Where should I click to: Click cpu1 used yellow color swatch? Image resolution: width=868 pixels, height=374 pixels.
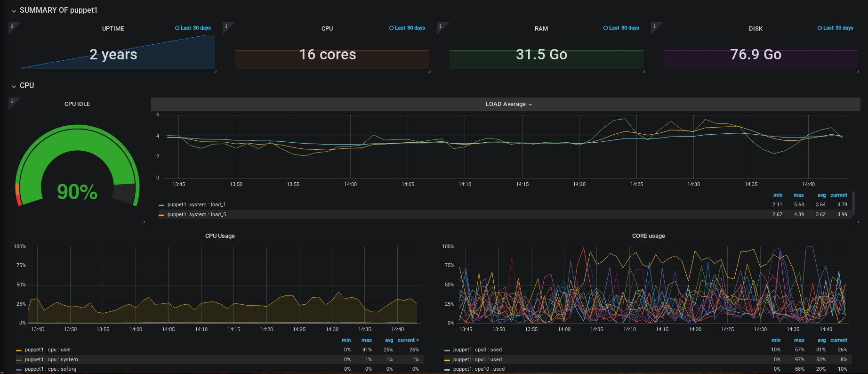pos(447,360)
